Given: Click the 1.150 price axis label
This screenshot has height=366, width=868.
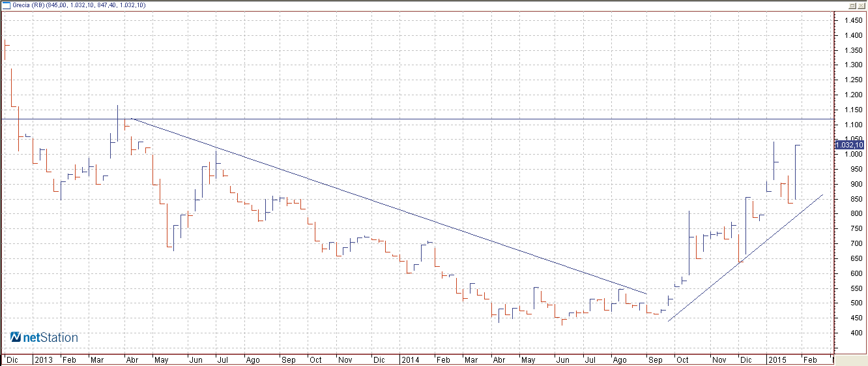Looking at the screenshot, I should click(854, 110).
